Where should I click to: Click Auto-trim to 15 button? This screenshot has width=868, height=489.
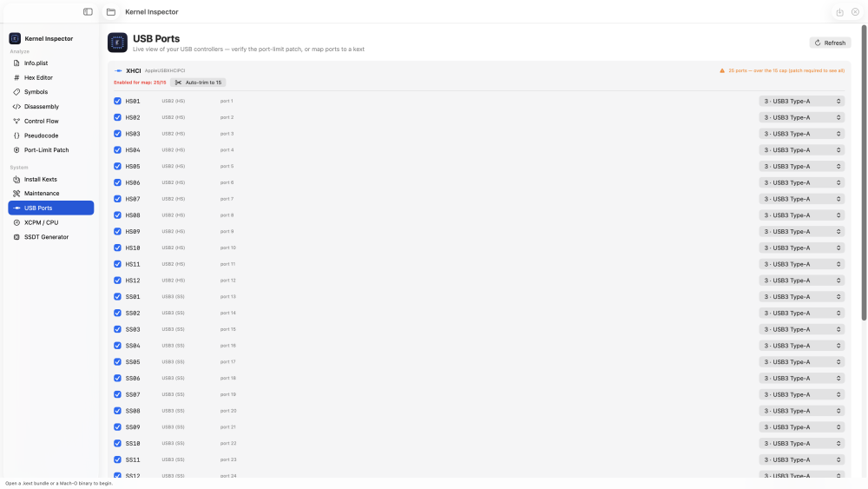pos(198,83)
